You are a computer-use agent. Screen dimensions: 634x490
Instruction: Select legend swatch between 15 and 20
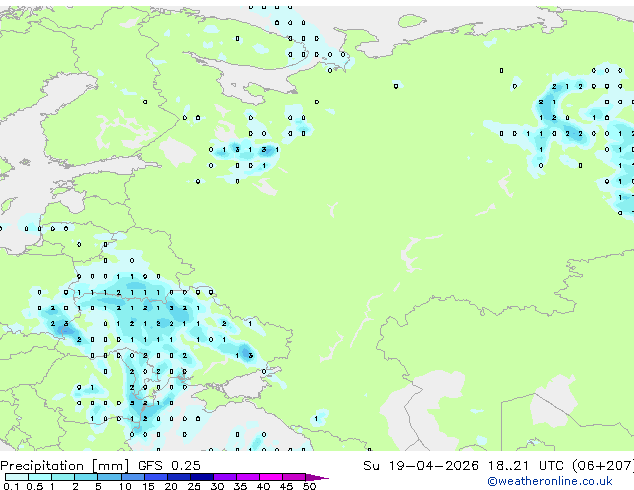156,477
